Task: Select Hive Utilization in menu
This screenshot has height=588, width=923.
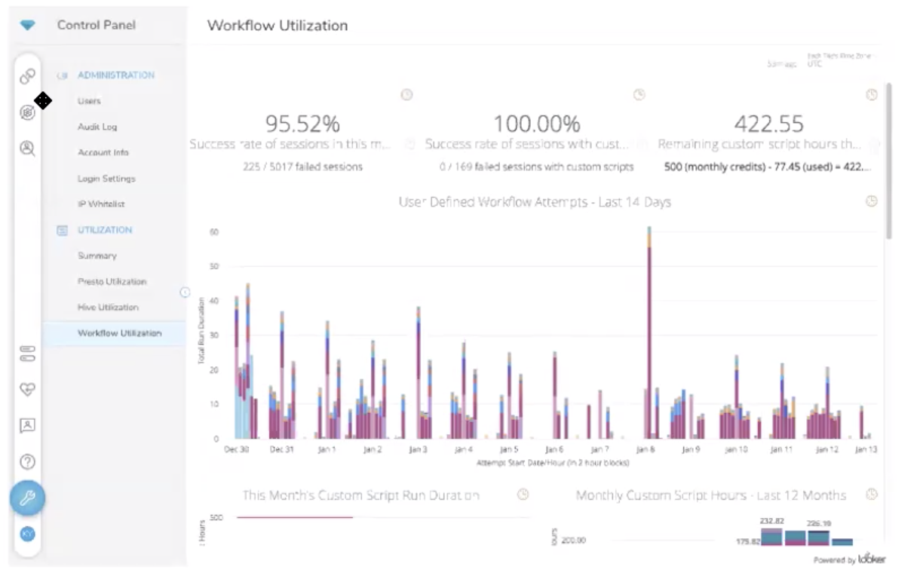Action: [108, 308]
